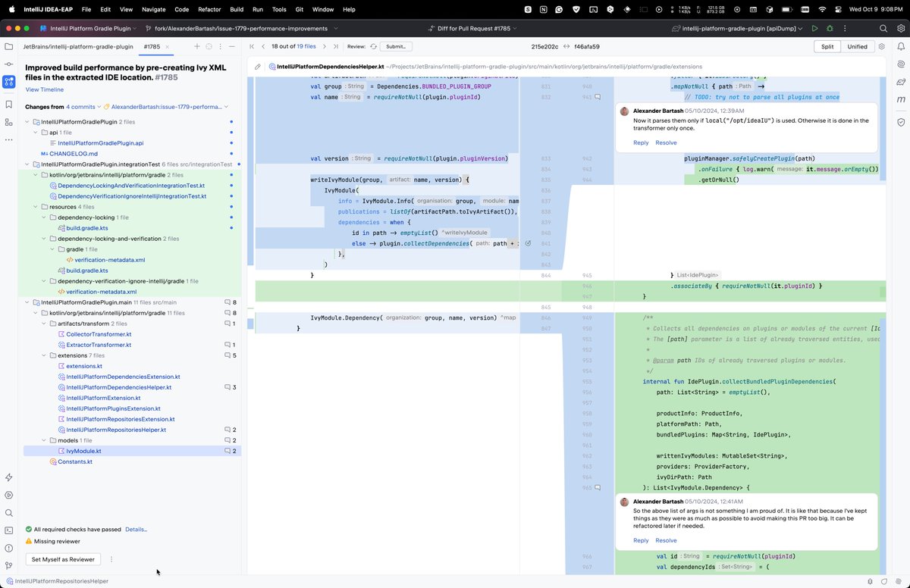Click the Details link for checks

click(136, 530)
